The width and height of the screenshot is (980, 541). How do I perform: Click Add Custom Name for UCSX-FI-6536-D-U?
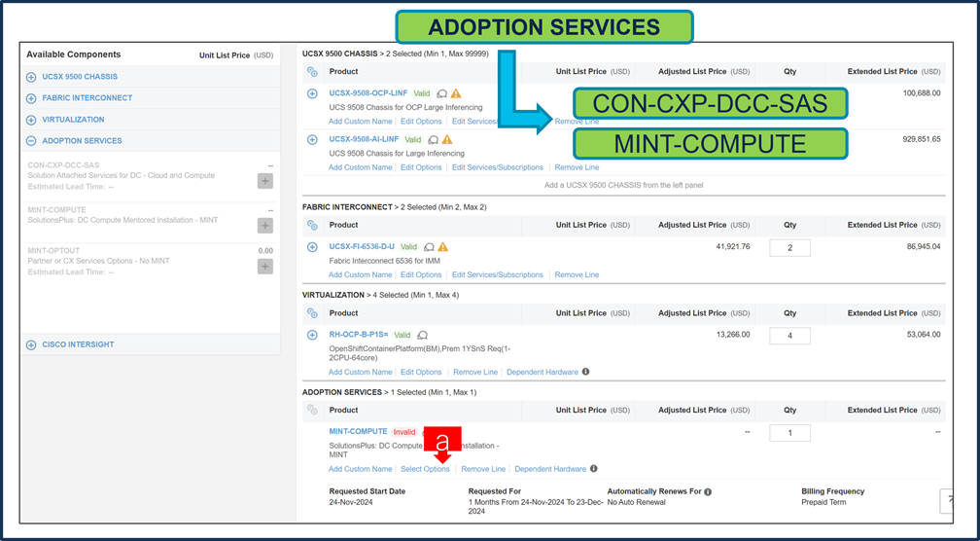[361, 274]
